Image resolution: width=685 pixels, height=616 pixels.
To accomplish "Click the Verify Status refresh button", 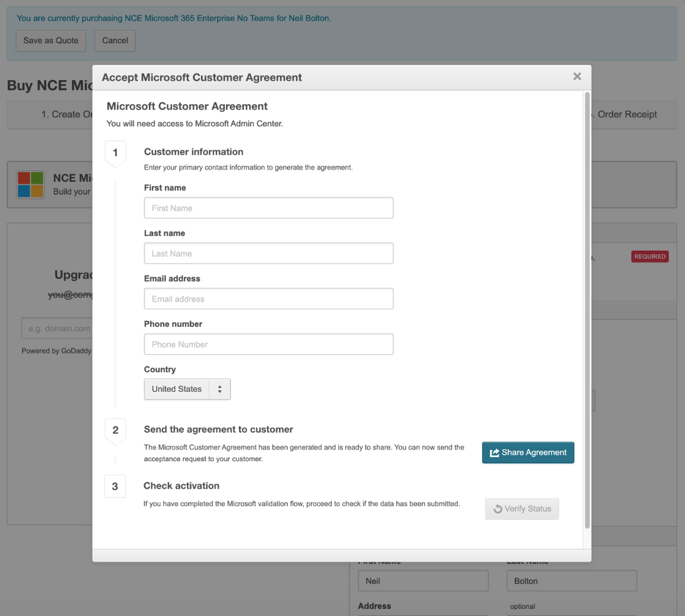I will [522, 508].
